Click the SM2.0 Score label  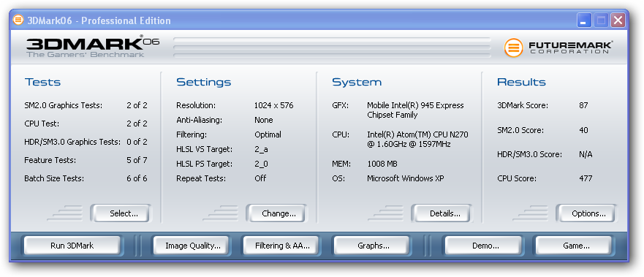click(x=520, y=131)
